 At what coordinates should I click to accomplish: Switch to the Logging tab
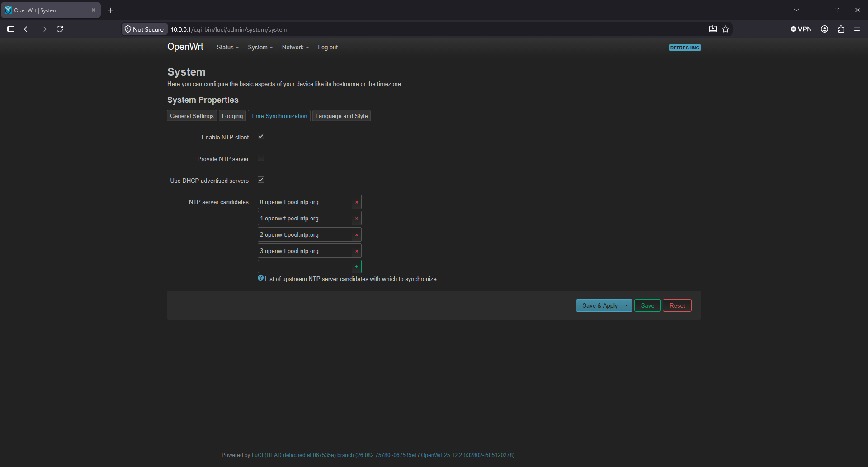click(232, 116)
